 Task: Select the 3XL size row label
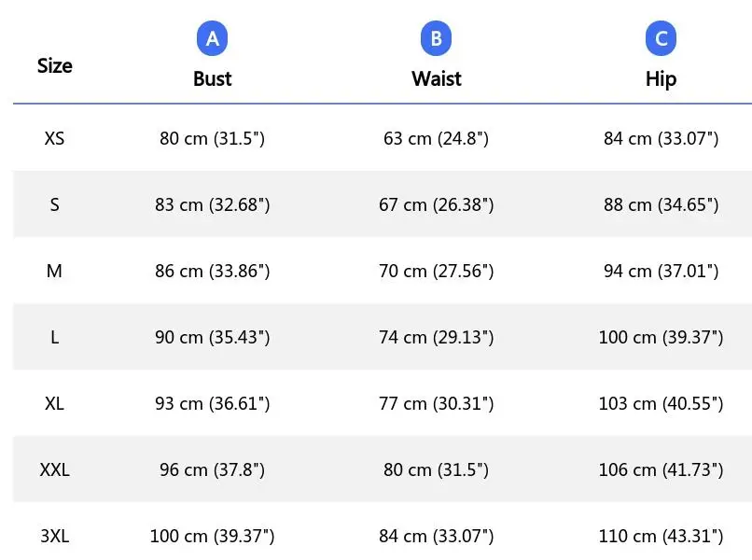(x=55, y=536)
